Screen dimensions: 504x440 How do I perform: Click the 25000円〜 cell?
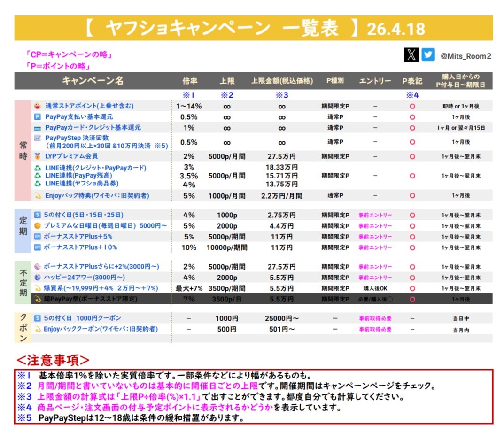click(x=282, y=318)
